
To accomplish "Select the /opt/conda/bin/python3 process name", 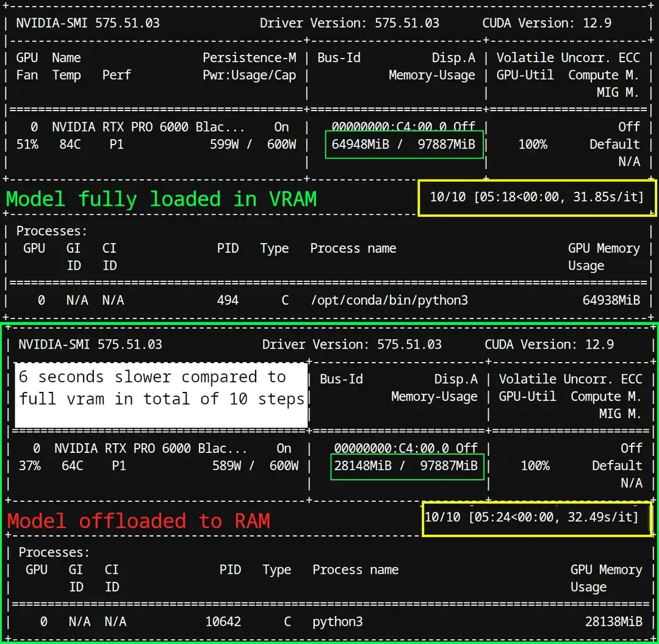I will tap(389, 300).
